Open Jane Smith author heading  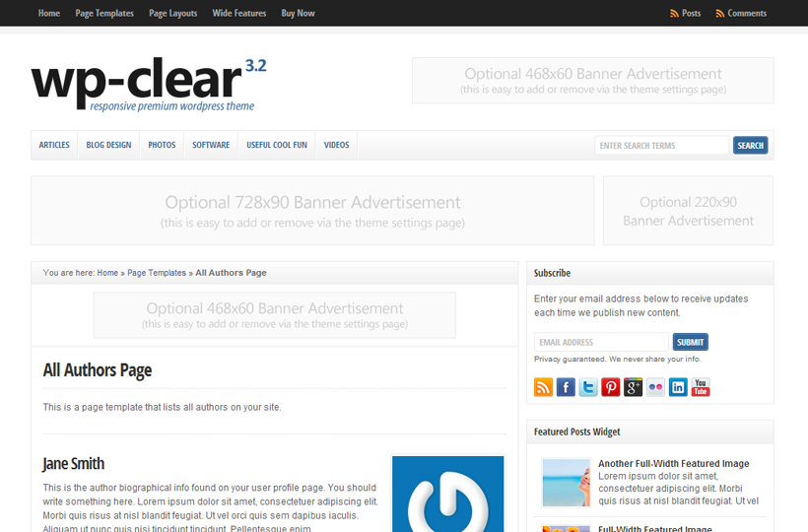pos(73,463)
